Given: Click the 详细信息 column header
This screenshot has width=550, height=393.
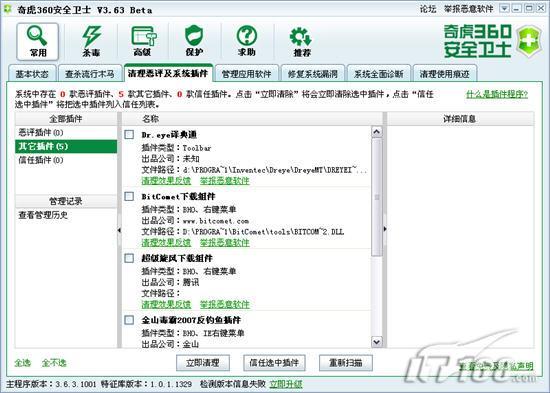Looking at the screenshot, I should point(460,119).
